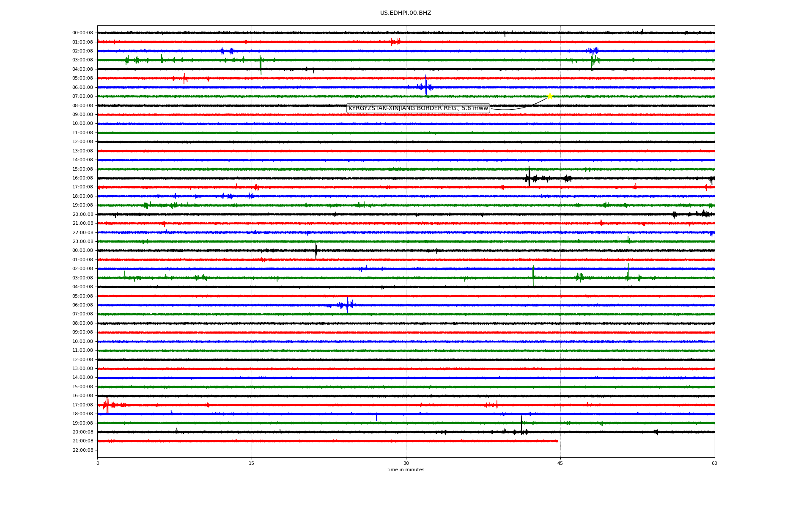Screen dimensions: 812x508
Task: Click the Kyrgyzstan-Xinjiang Border Reg. annotation label
Action: coord(418,108)
